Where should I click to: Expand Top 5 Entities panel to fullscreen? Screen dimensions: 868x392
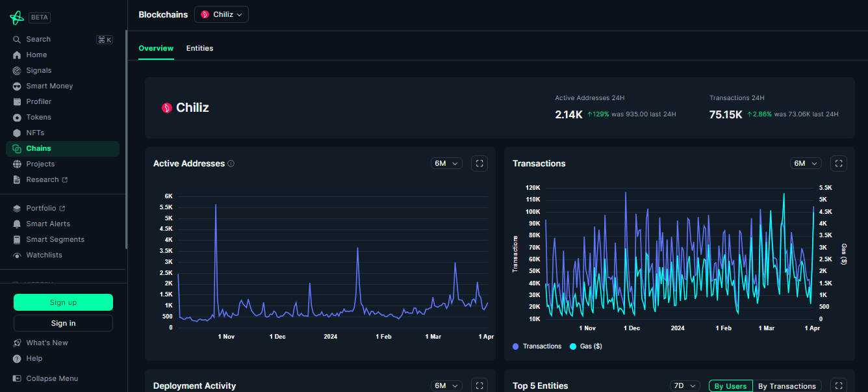click(839, 385)
